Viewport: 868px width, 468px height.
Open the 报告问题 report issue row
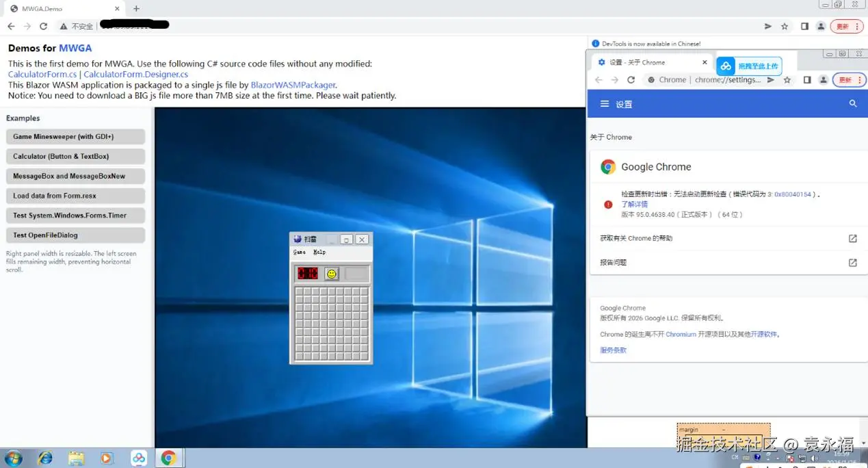tap(728, 263)
